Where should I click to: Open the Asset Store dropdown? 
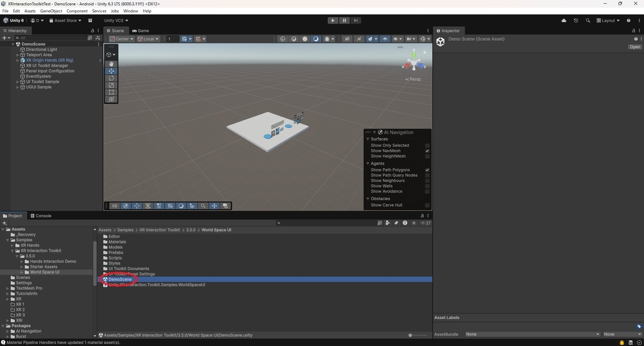click(x=65, y=20)
